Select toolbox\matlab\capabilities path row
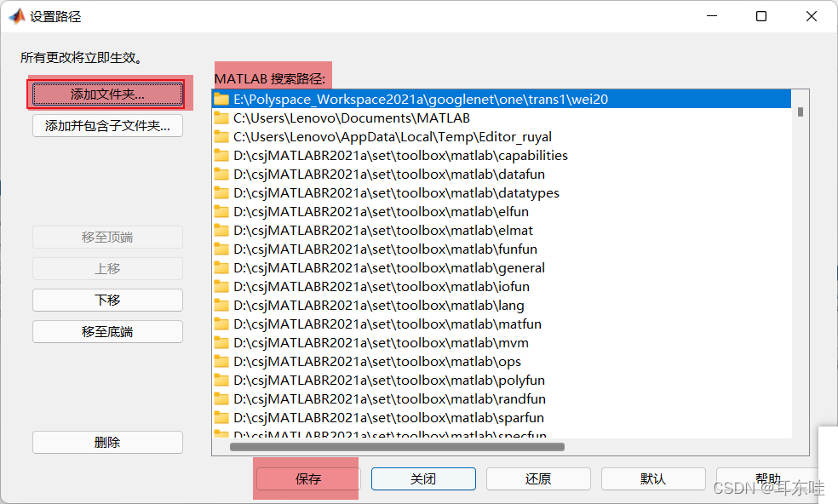 coord(502,156)
